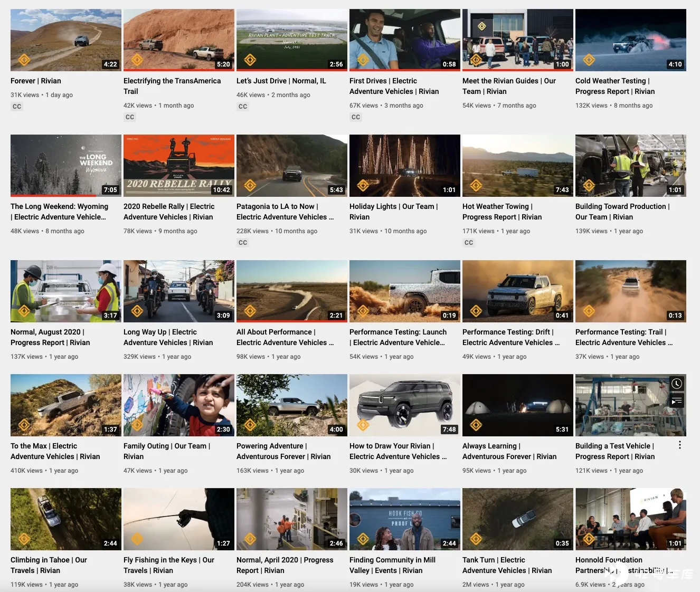Open How to Draw Your Rivian thumbnail
Image resolution: width=700 pixels, height=592 pixels.
tap(405, 405)
